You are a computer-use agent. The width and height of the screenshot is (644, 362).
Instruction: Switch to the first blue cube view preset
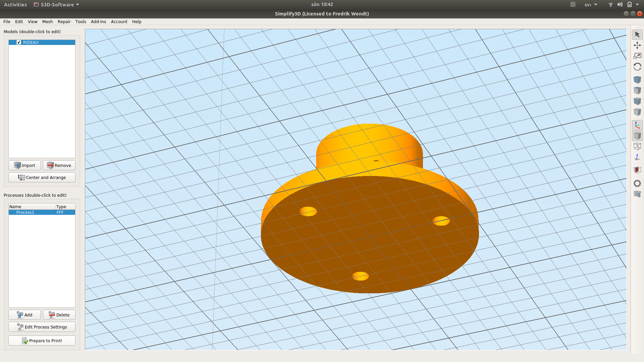[x=637, y=80]
